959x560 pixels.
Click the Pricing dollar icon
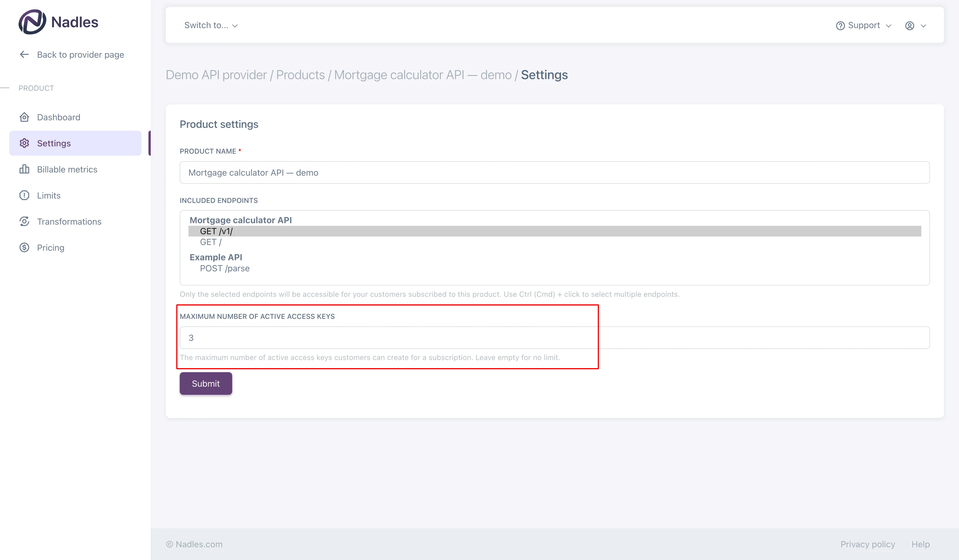click(x=24, y=248)
